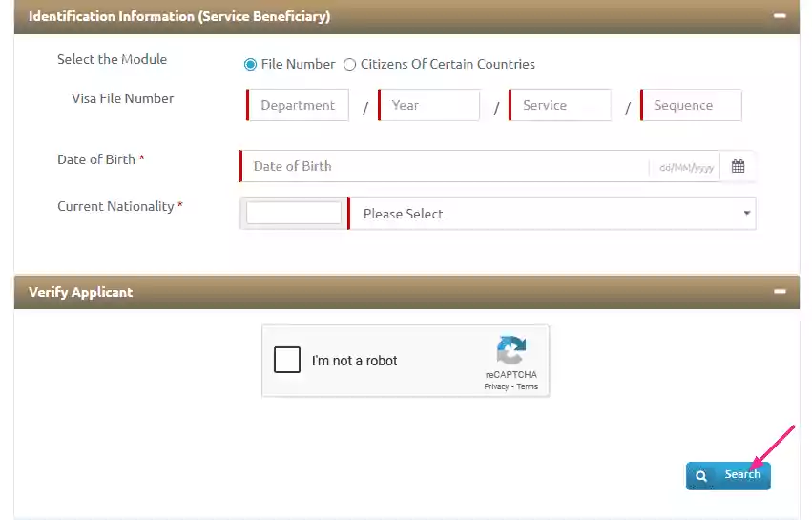The image size is (812, 520).
Task: Select the File Number radio button
Action: tap(250, 64)
